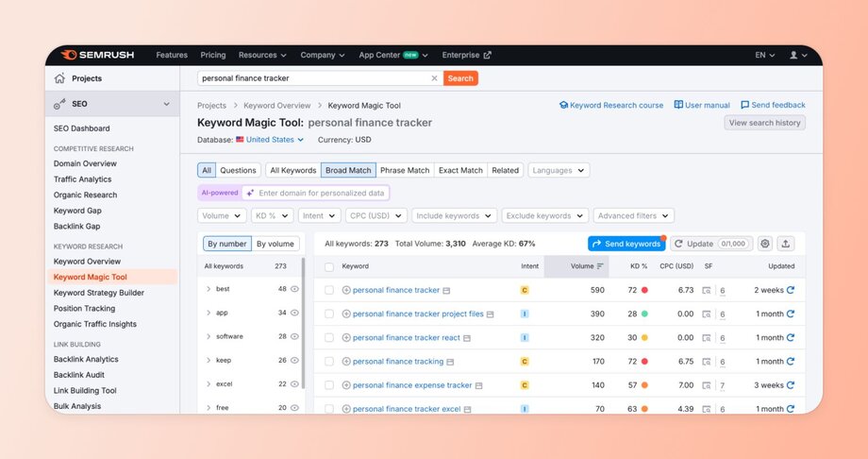The height and width of the screenshot is (459, 868).
Task: Open Resources menu in top bar
Action: (x=262, y=55)
